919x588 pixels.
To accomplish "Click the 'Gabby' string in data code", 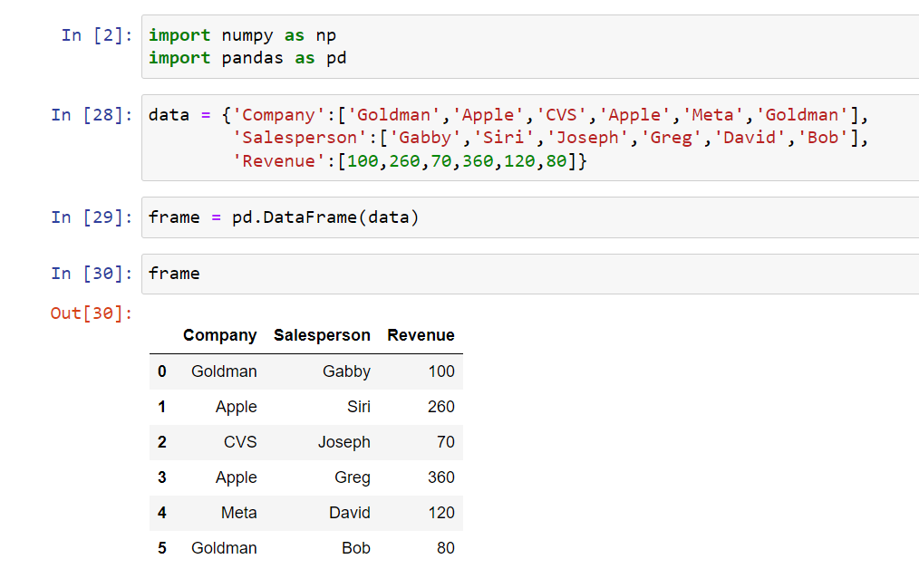I will pos(425,138).
